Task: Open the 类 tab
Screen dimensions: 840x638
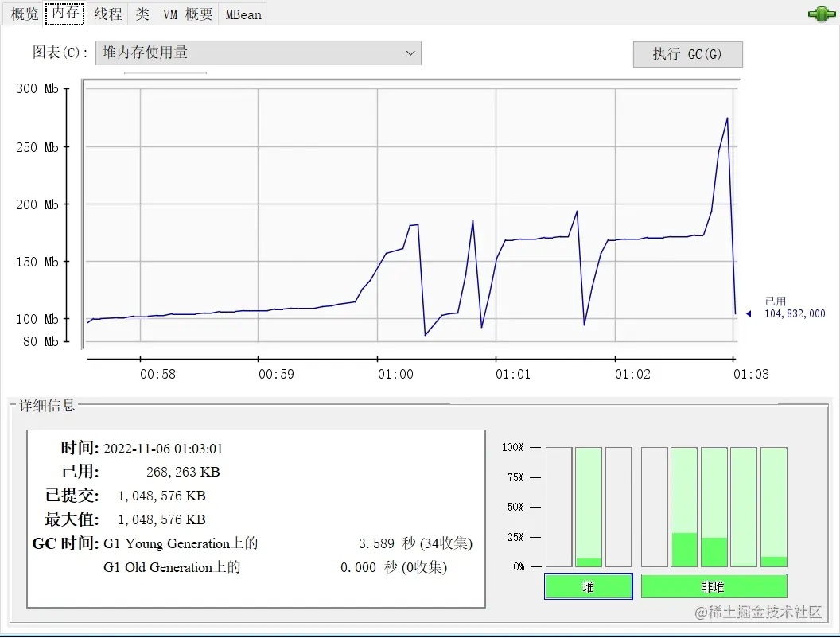Action: click(142, 14)
